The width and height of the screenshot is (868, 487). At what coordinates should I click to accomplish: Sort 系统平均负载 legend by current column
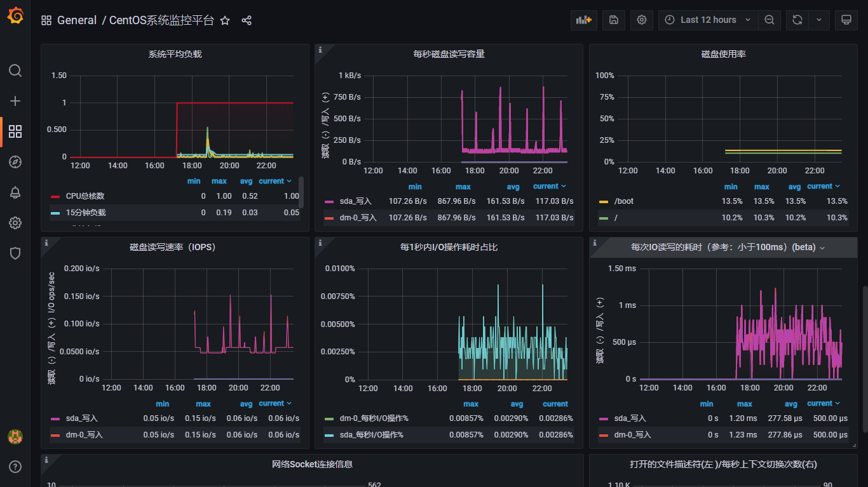(x=276, y=181)
